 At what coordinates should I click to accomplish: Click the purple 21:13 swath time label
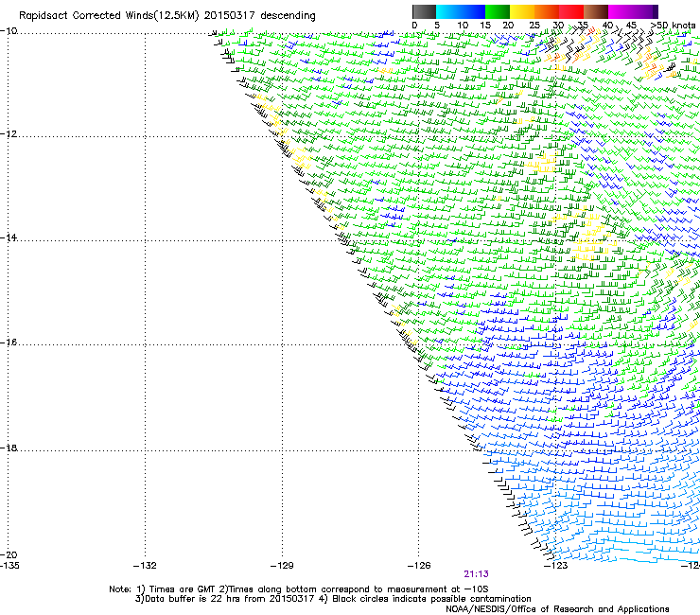477,574
